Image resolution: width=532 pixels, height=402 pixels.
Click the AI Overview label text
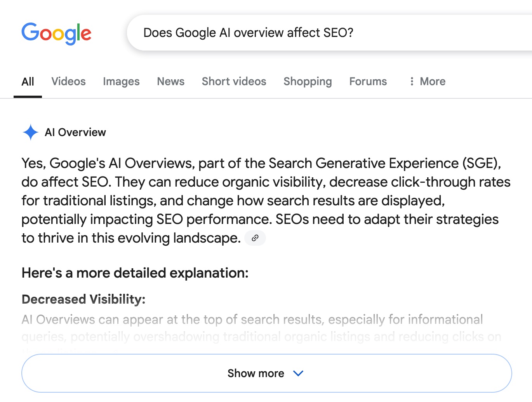(x=75, y=132)
